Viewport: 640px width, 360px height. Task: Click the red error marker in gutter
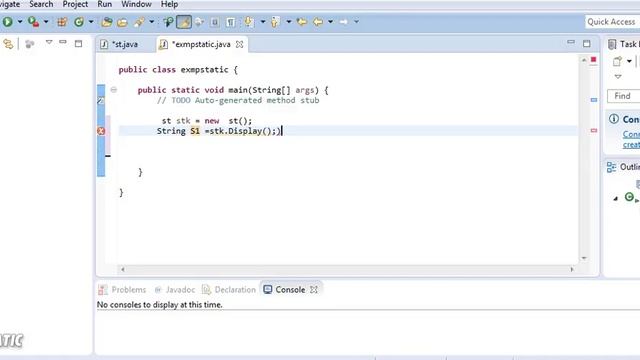coord(101,131)
